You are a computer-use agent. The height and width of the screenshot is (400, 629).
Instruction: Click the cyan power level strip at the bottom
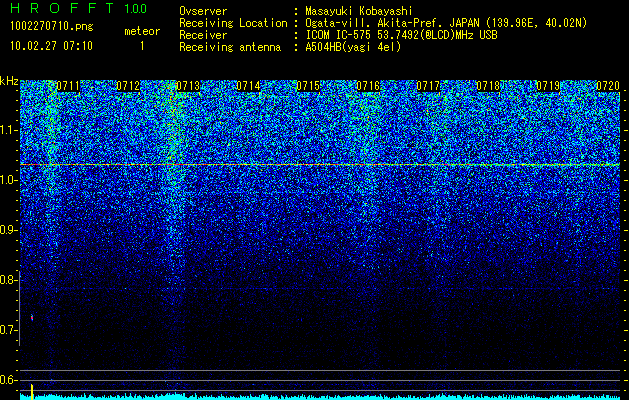pyautogui.click(x=320, y=397)
